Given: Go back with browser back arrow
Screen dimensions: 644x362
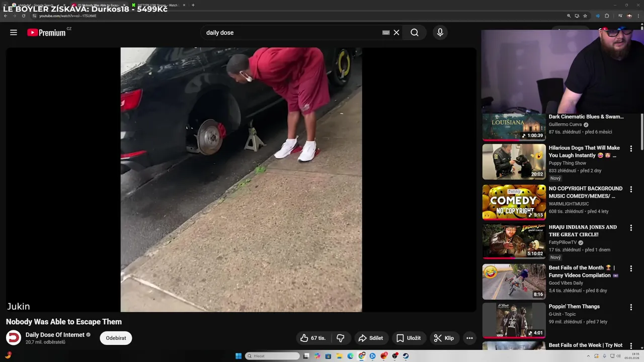Looking at the screenshot, I should [x=6, y=16].
